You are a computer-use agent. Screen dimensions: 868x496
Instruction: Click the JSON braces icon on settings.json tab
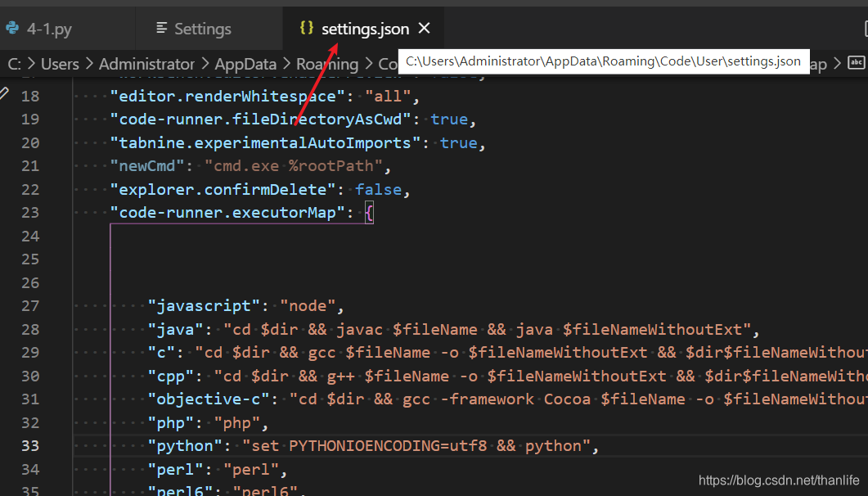[307, 27]
